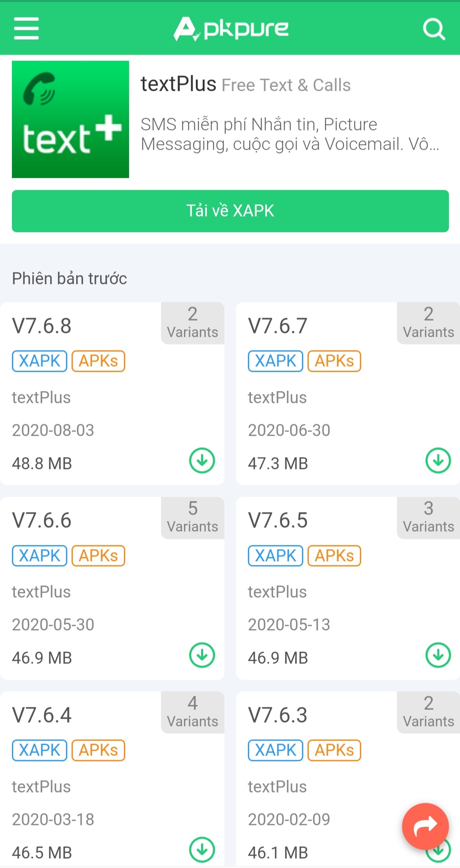The width and height of the screenshot is (460, 868).
Task: Open the textPlus app icon thumbnail
Action: click(x=70, y=119)
